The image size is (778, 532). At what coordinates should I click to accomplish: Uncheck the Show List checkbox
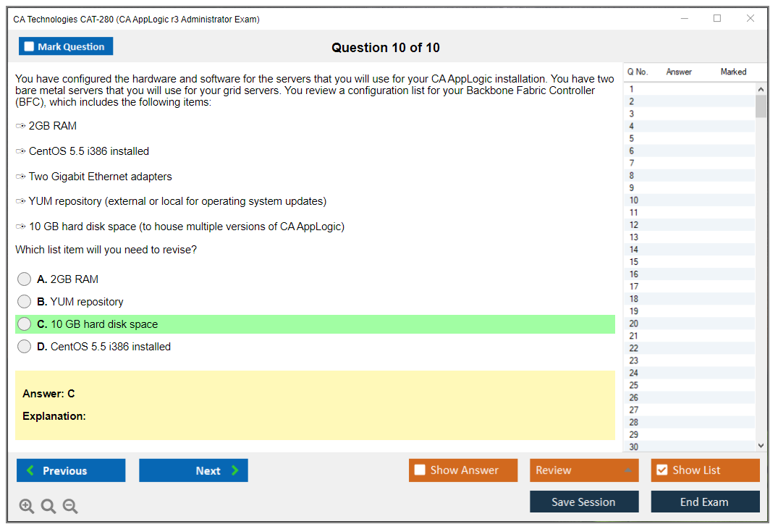tap(661, 470)
